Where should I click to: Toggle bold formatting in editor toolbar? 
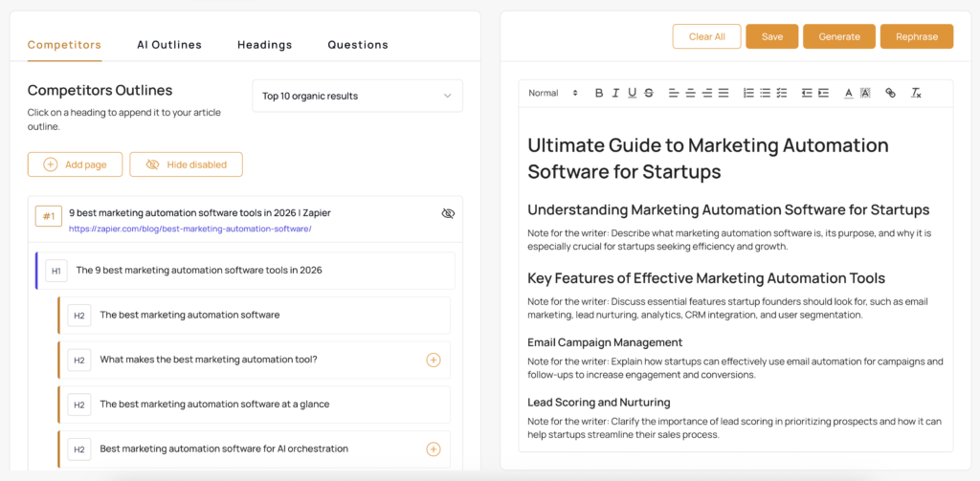[x=599, y=93]
